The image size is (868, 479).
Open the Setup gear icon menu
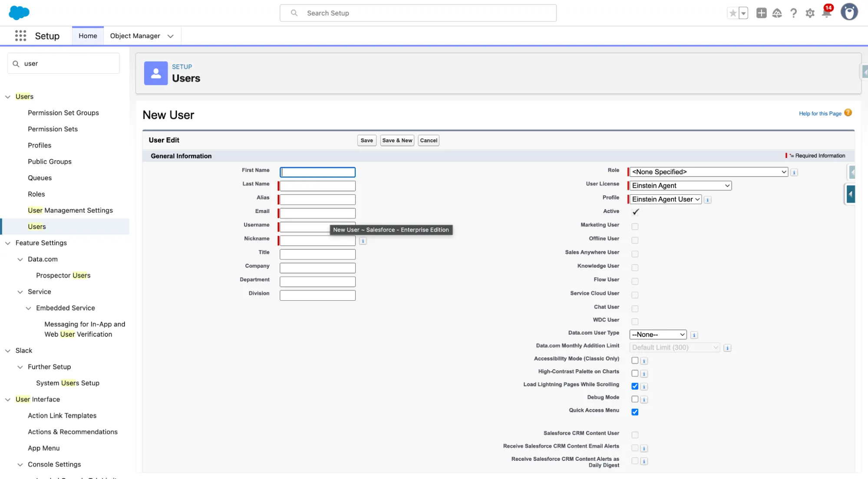[810, 13]
